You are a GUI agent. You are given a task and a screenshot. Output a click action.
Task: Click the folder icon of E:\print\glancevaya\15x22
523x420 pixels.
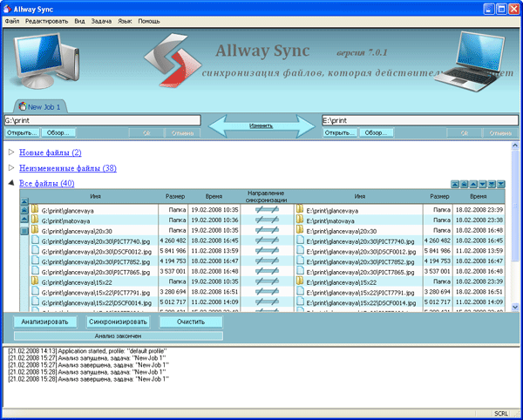(300, 281)
